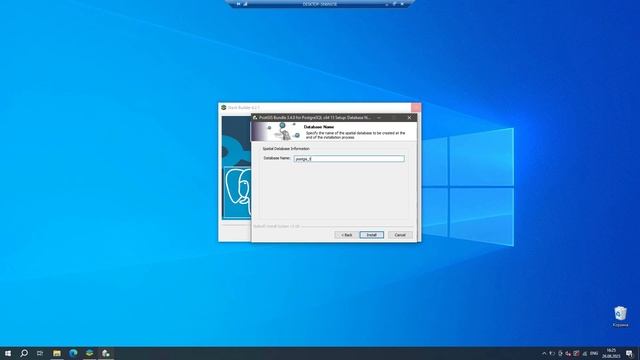Viewport: 640px width, 360px height.
Task: Focus the Database Name input field
Action: pyautogui.click(x=349, y=159)
